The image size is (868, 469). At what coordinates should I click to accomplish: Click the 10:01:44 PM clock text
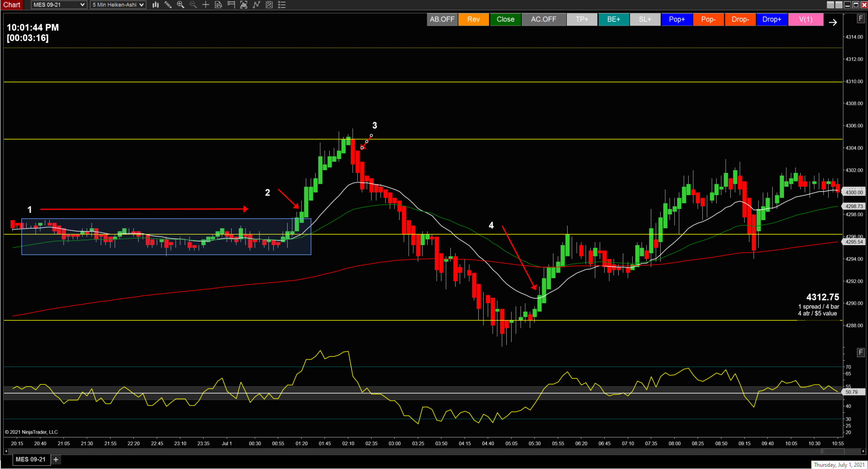(33, 28)
